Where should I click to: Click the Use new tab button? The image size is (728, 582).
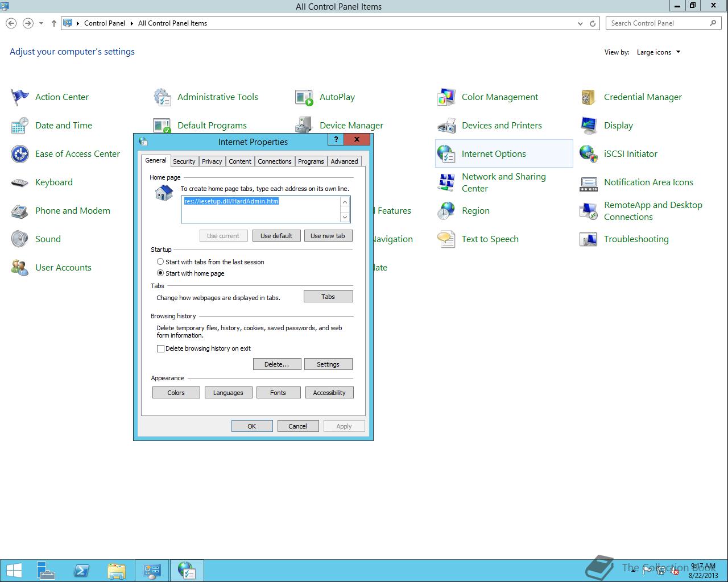[328, 236]
